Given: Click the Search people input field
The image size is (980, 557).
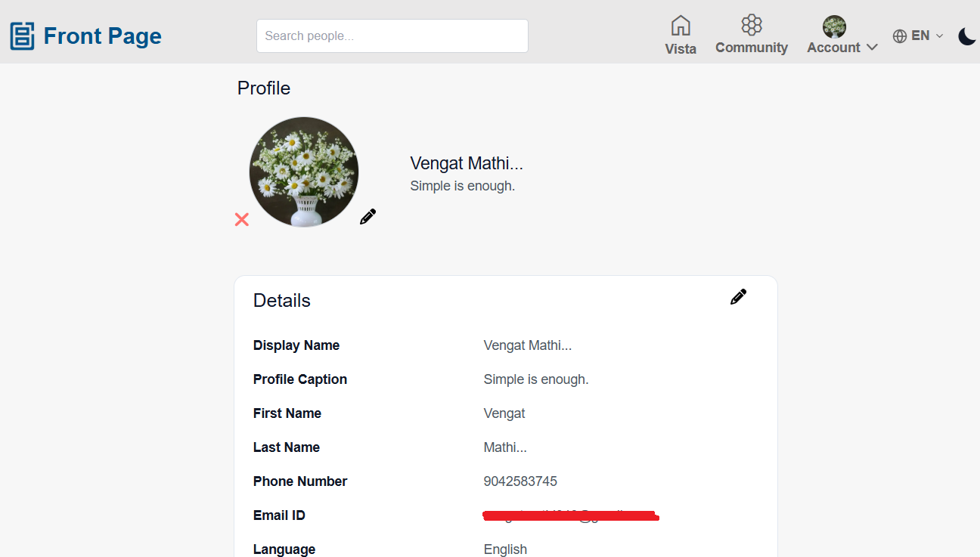Looking at the screenshot, I should tap(392, 36).
